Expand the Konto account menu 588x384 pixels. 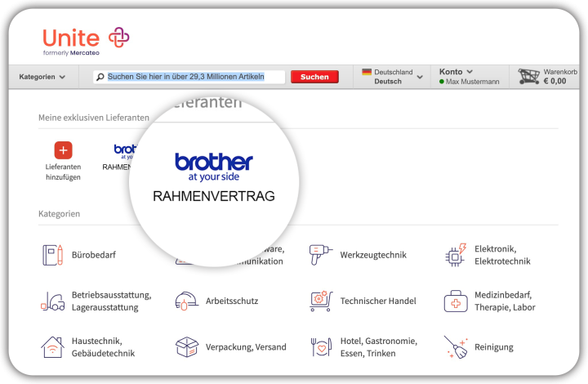click(x=456, y=72)
